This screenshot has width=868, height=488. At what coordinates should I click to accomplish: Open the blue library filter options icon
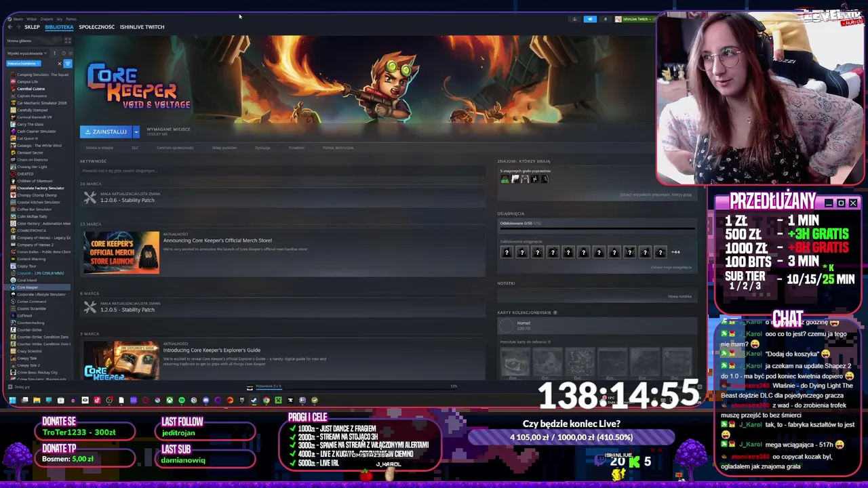pos(68,64)
